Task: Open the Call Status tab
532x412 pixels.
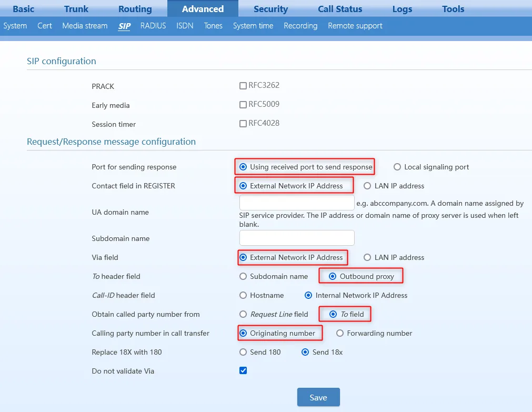Action: coord(340,9)
